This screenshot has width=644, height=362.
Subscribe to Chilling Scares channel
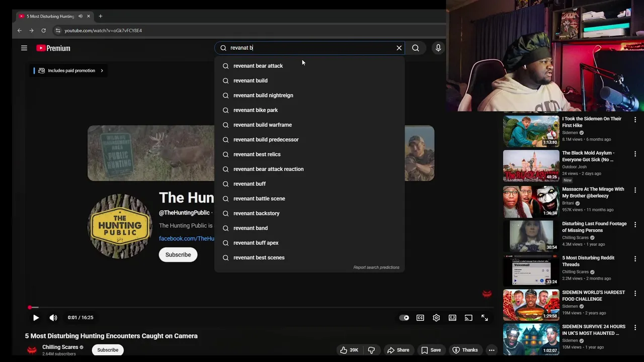pos(108,350)
